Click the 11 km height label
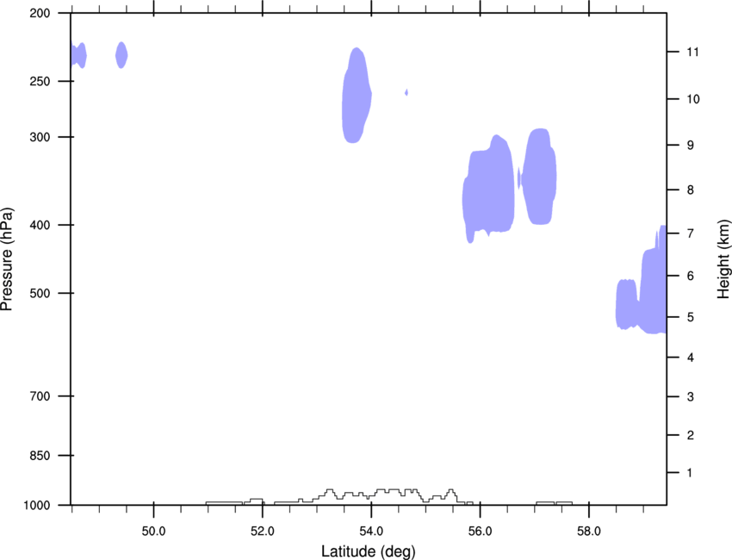 (x=692, y=52)
